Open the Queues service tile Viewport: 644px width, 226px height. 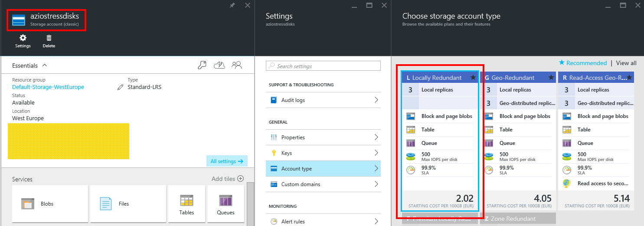click(x=226, y=204)
